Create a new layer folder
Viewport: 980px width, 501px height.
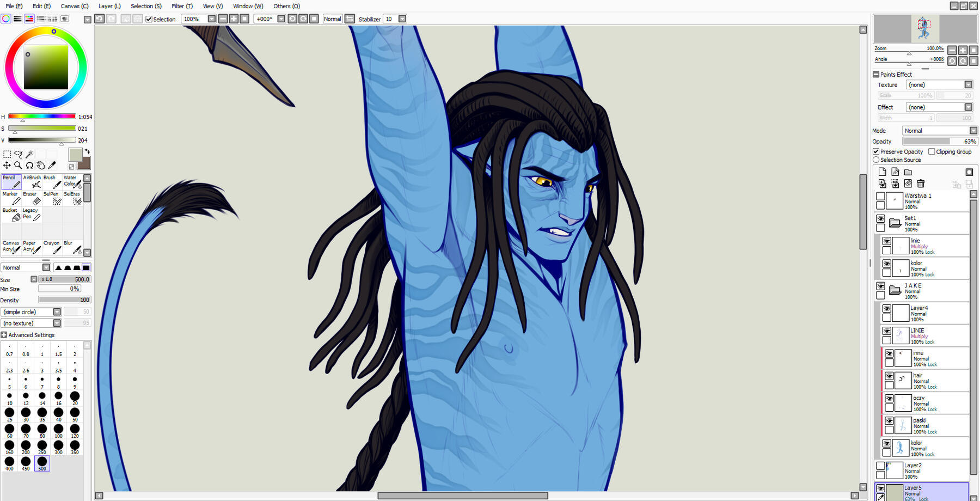tap(908, 172)
